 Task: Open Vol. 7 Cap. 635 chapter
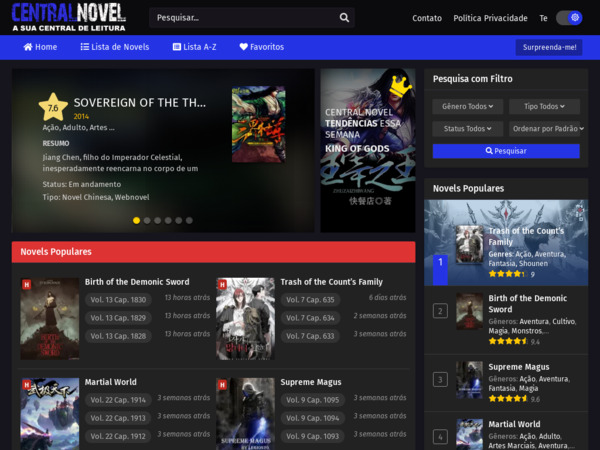pos(310,300)
